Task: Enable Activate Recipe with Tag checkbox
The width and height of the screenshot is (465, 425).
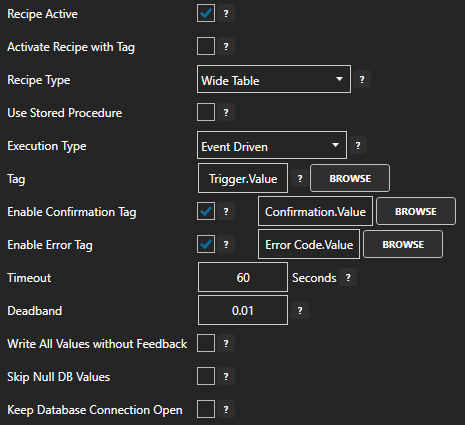Action: (206, 46)
